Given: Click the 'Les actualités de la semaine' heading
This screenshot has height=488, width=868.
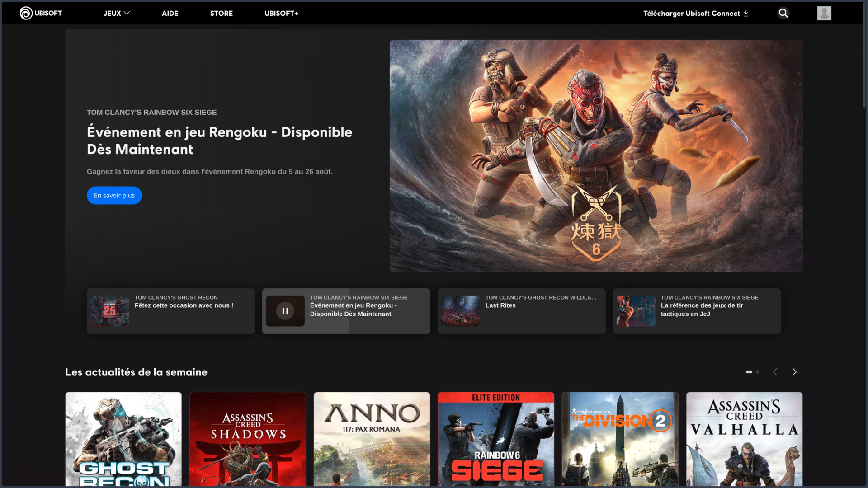Looking at the screenshot, I should [136, 372].
